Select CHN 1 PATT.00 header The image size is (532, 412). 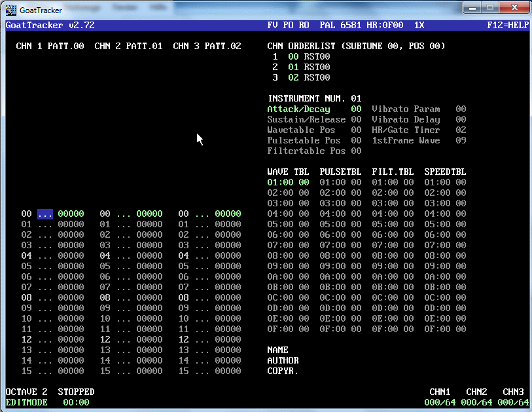click(50, 47)
